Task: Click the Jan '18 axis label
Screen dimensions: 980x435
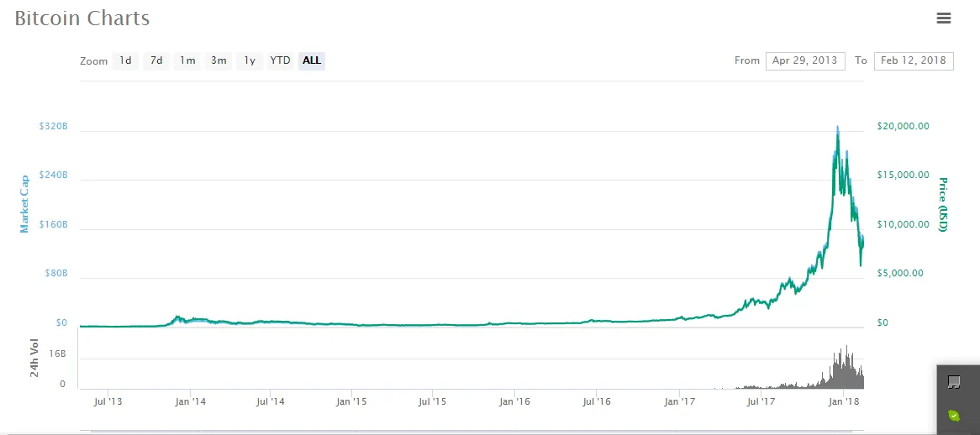Action: tap(845, 401)
